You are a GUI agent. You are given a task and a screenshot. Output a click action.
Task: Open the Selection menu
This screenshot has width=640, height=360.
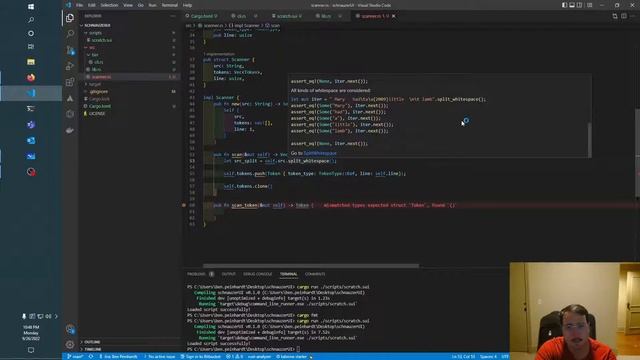[109, 5]
